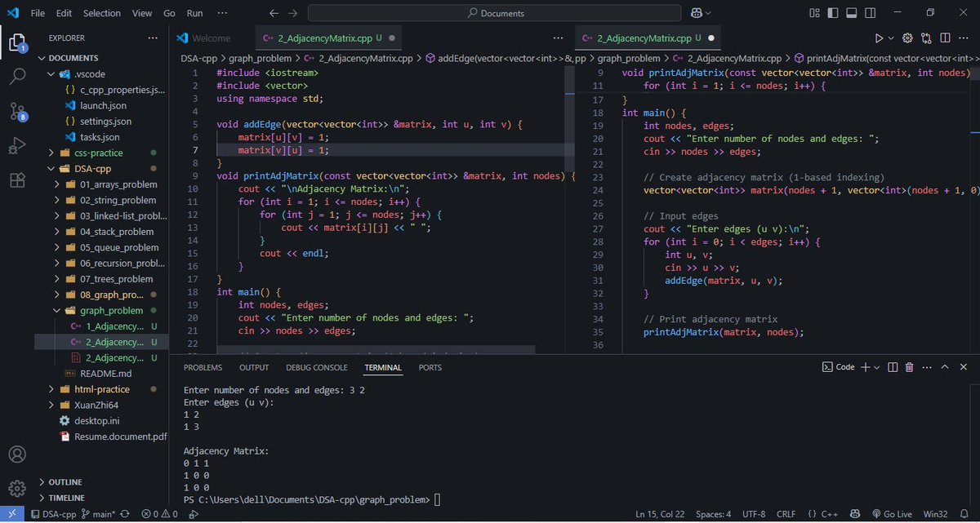980x523 pixels.
Task: Open the Search view in activity bar
Action: point(17,78)
